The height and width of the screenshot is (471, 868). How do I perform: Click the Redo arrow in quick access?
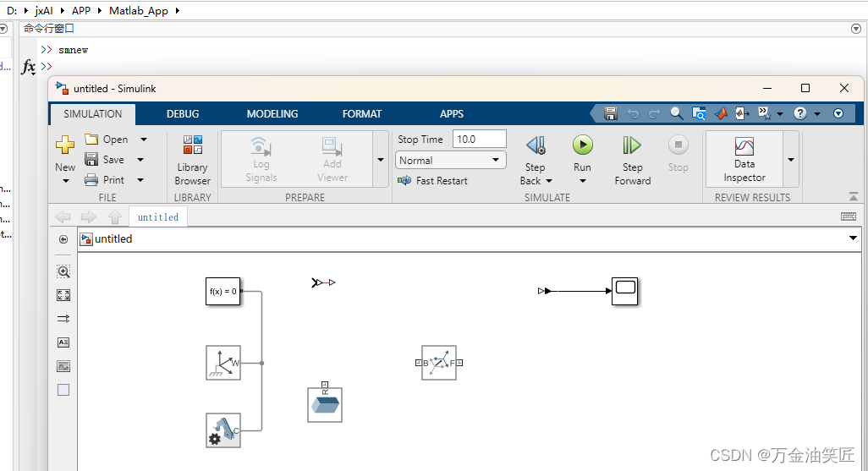pos(654,113)
